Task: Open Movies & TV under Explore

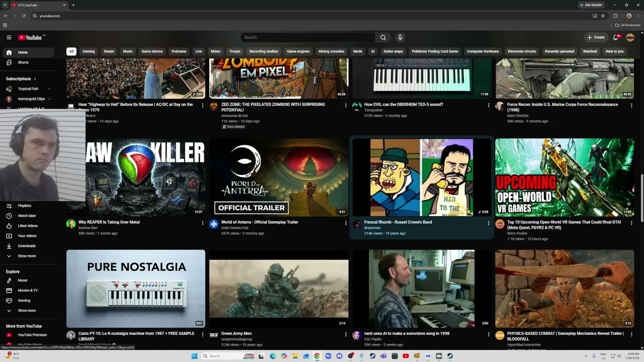Action: [x=29, y=291]
